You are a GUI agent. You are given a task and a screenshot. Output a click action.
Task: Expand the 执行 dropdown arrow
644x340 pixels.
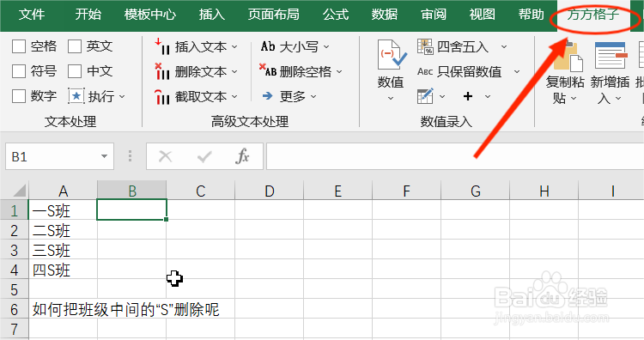point(122,97)
